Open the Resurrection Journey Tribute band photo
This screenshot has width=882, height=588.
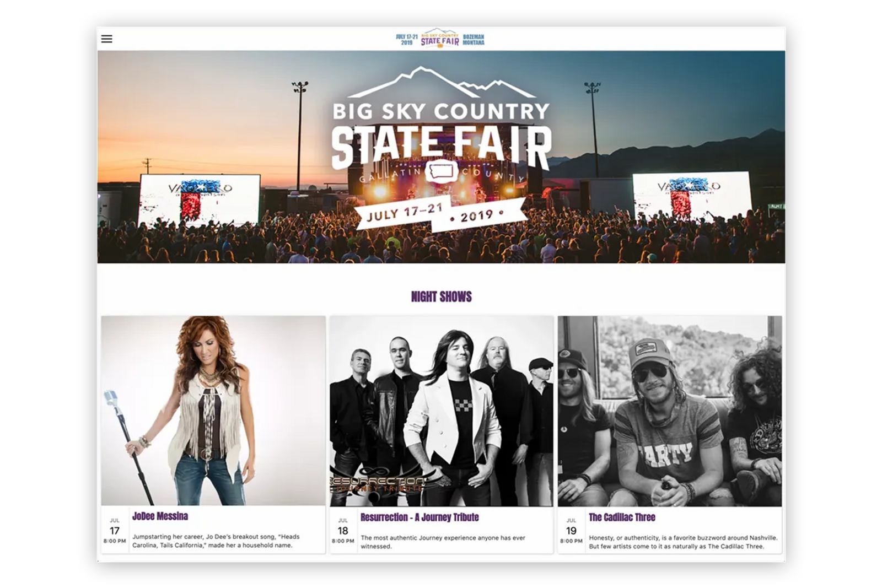pos(442,411)
